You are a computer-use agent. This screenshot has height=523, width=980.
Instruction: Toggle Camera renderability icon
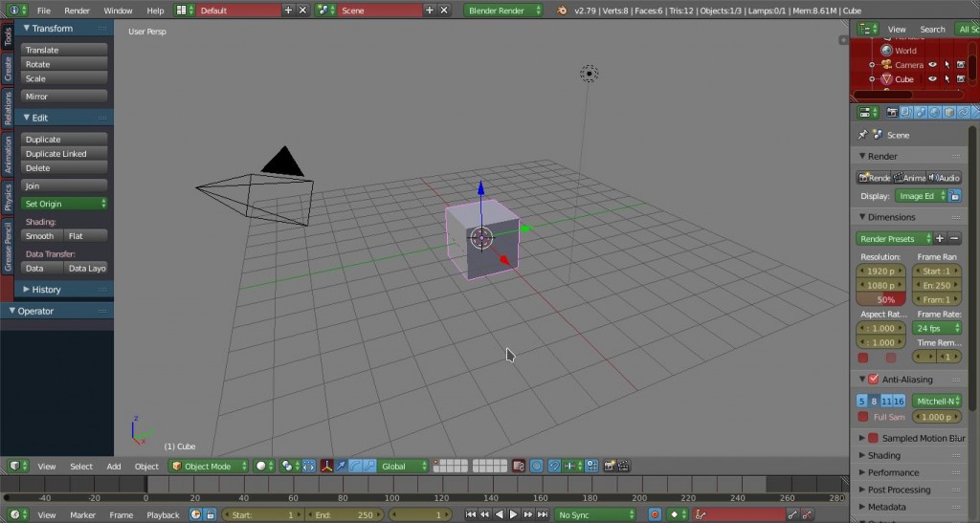(961, 65)
